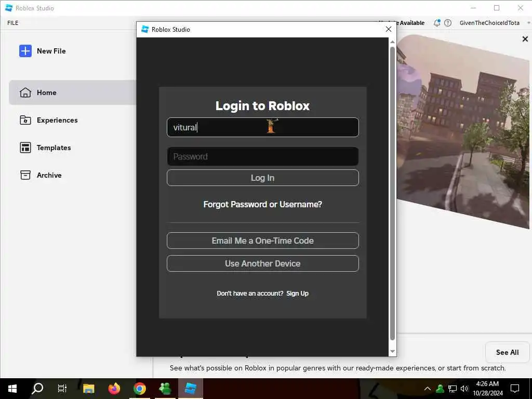Launch Firefox from the taskbar
532x399 pixels.
pos(114,389)
